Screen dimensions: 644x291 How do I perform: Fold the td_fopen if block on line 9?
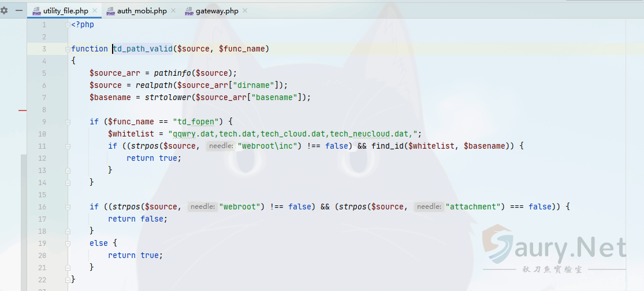[68, 121]
